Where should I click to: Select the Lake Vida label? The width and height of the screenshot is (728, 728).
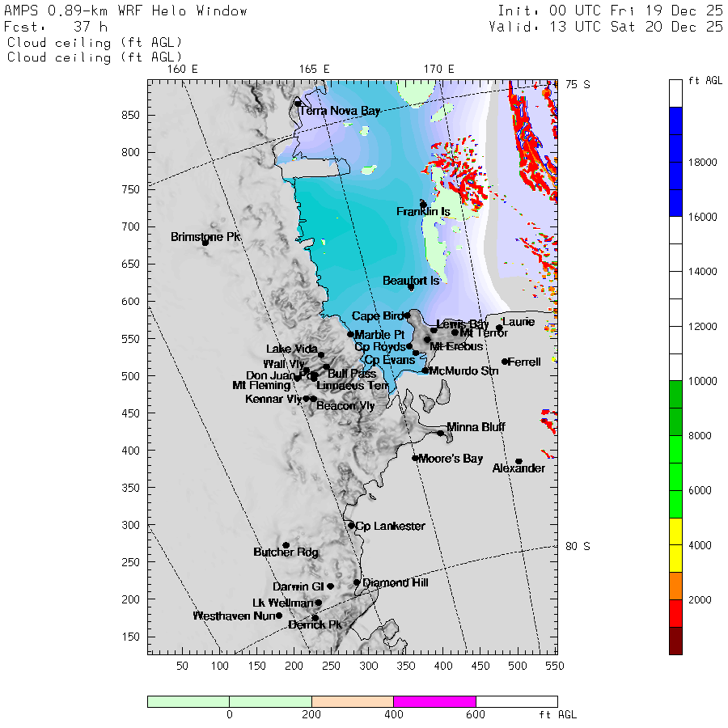[x=291, y=349]
